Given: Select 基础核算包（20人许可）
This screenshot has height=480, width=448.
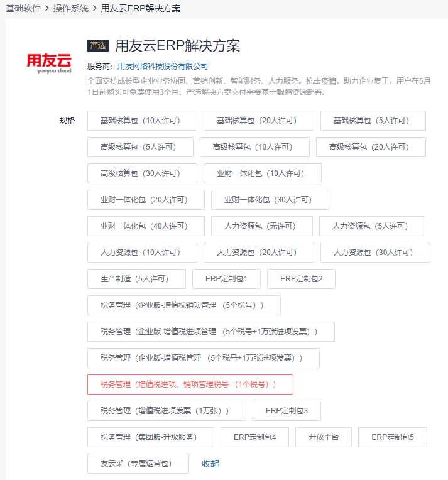Looking at the screenshot, I should pos(259,121).
